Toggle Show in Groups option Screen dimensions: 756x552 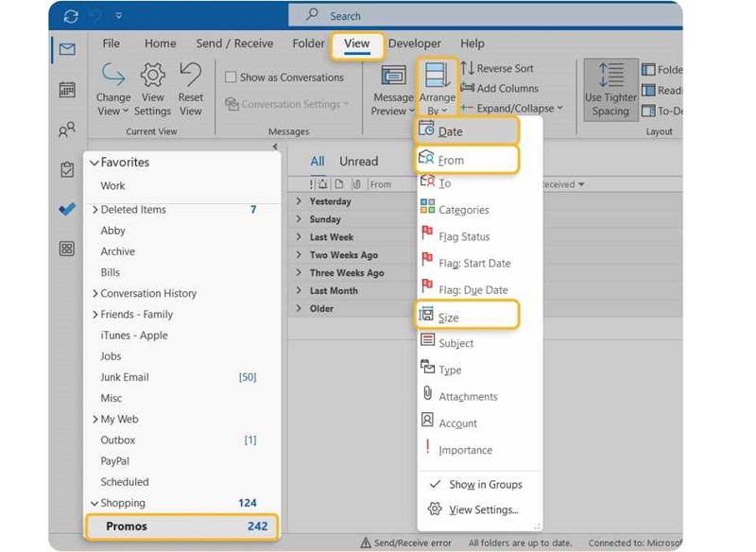tap(480, 485)
